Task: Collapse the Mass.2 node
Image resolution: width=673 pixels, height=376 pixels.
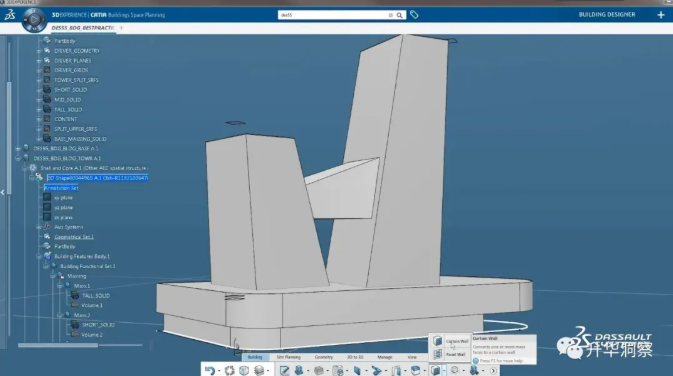Action: (x=60, y=315)
